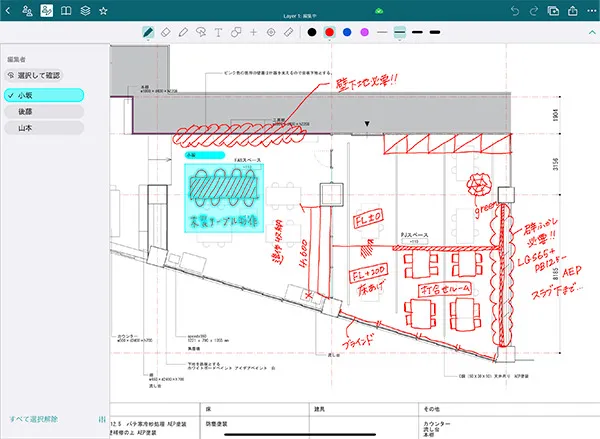Select the eraser tool
Screen dimensions: 600x439
(165, 33)
